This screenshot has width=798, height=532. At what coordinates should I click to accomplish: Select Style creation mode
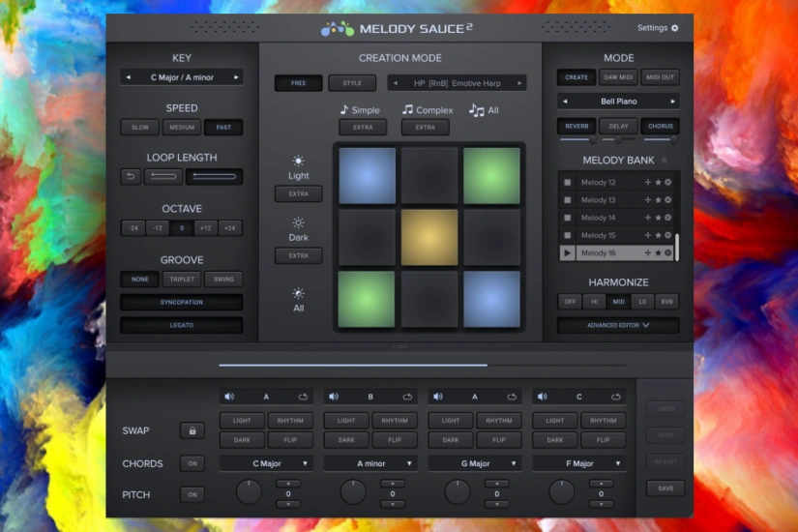pos(352,83)
